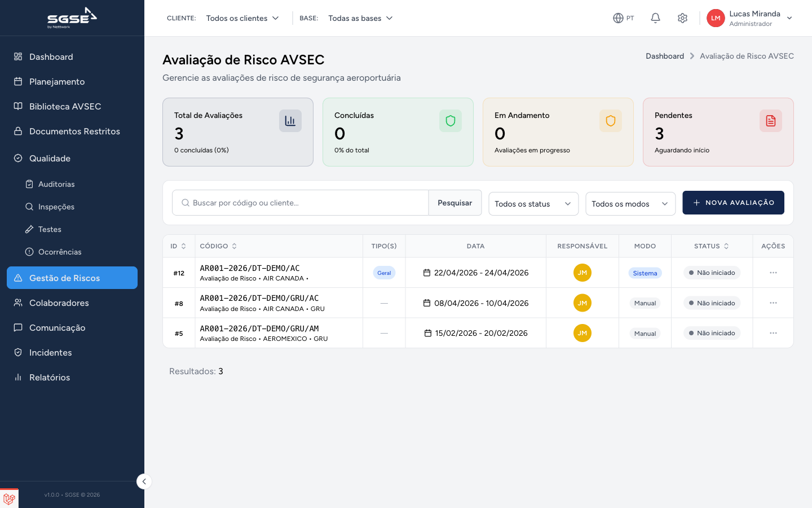Sort the table by the ID column
This screenshot has height=508, width=812.
tap(178, 246)
